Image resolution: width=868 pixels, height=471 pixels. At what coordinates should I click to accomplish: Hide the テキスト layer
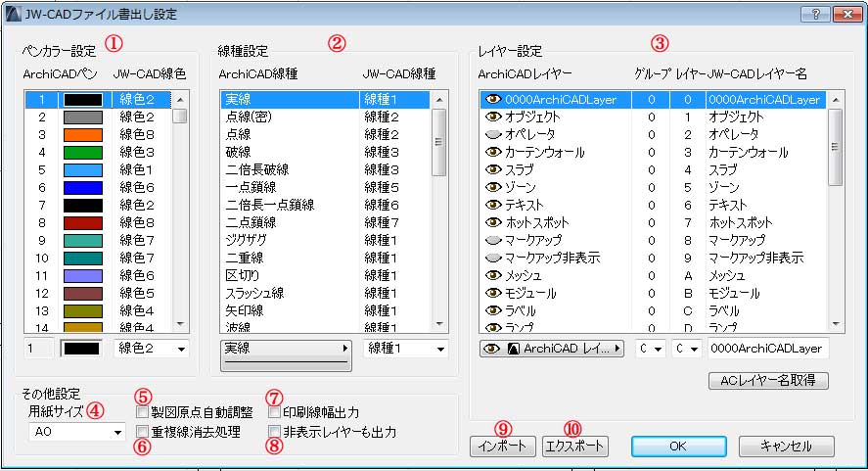[x=492, y=205]
